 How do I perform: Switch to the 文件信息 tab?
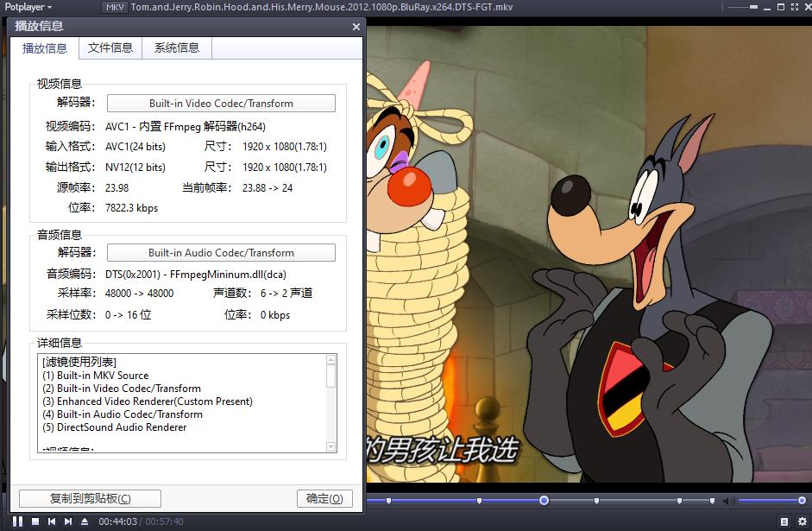(110, 47)
